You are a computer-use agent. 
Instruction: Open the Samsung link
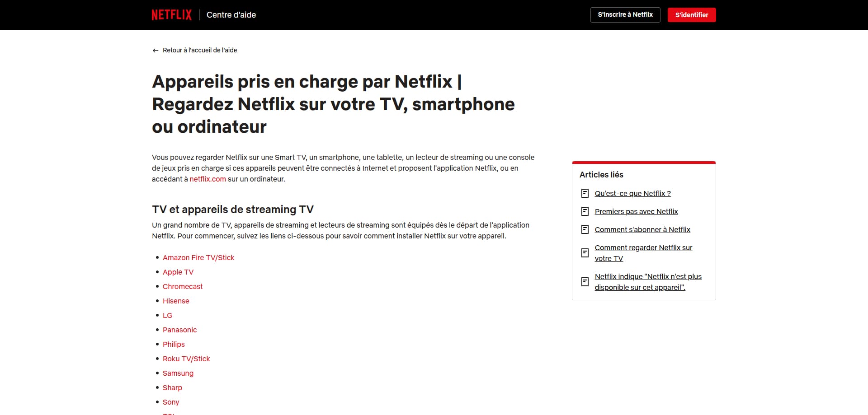tap(178, 373)
